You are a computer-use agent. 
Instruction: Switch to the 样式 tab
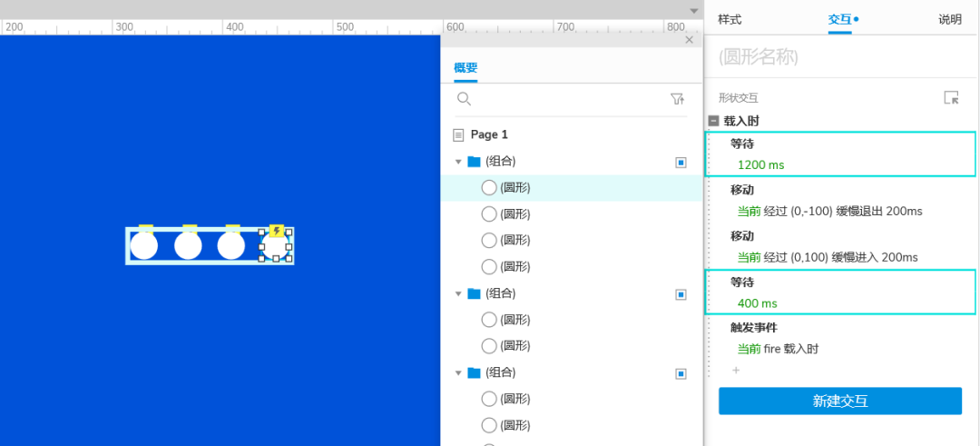point(730,19)
